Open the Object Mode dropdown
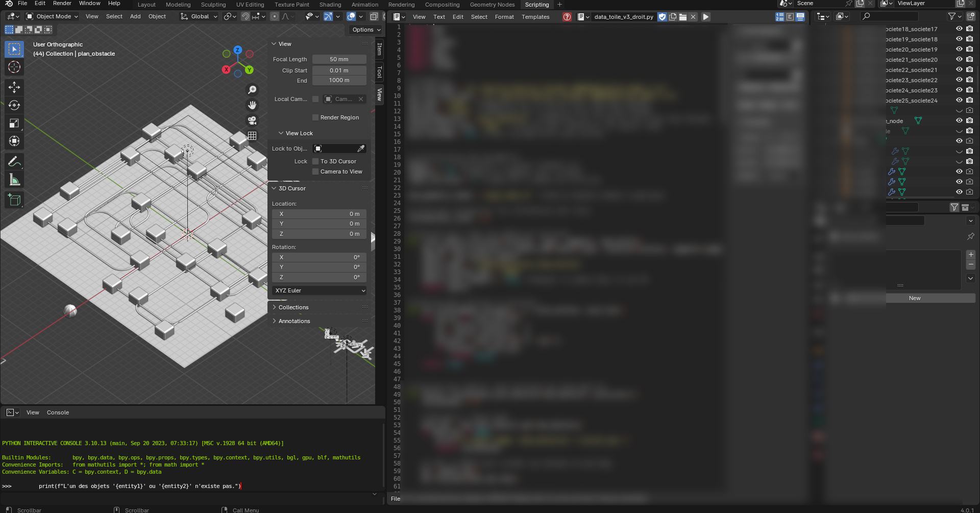The width and height of the screenshot is (980, 513). [x=53, y=16]
